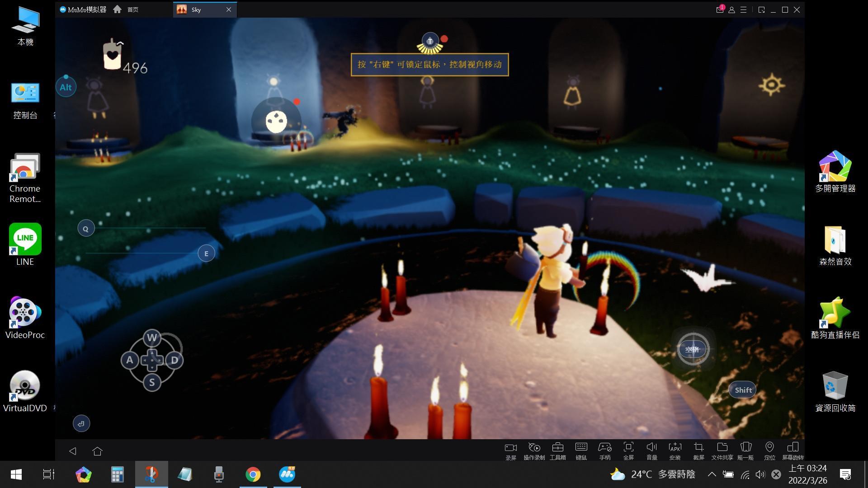Click the W direction key on joystick
The height and width of the screenshot is (488, 868).
tap(152, 338)
